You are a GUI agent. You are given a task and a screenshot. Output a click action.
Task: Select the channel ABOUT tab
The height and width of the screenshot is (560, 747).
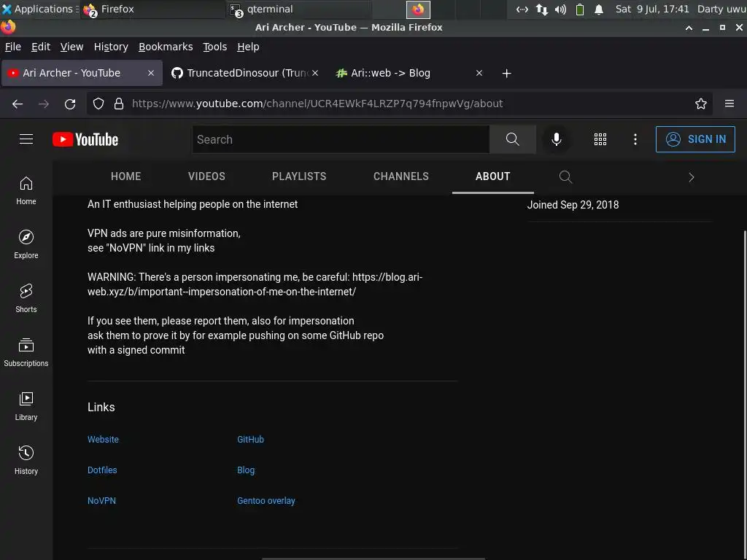click(492, 176)
